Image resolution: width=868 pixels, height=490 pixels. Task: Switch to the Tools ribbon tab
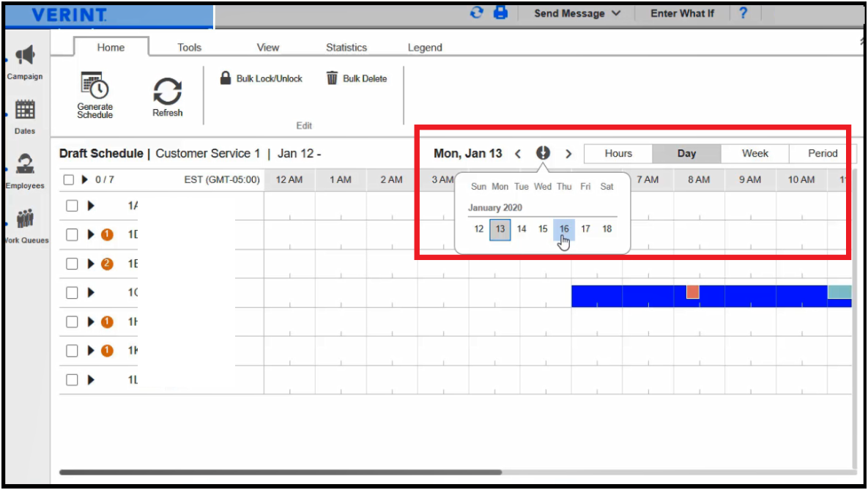coord(189,47)
